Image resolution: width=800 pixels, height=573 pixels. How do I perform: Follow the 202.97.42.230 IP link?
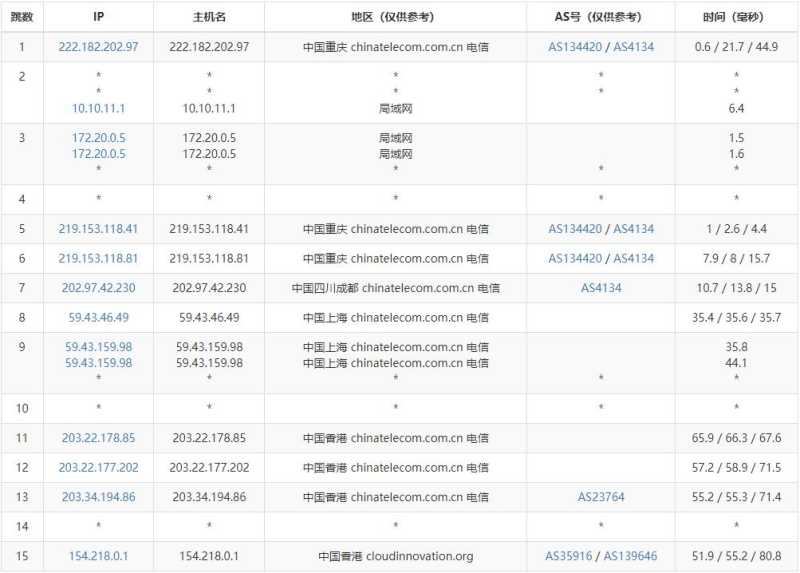98,288
